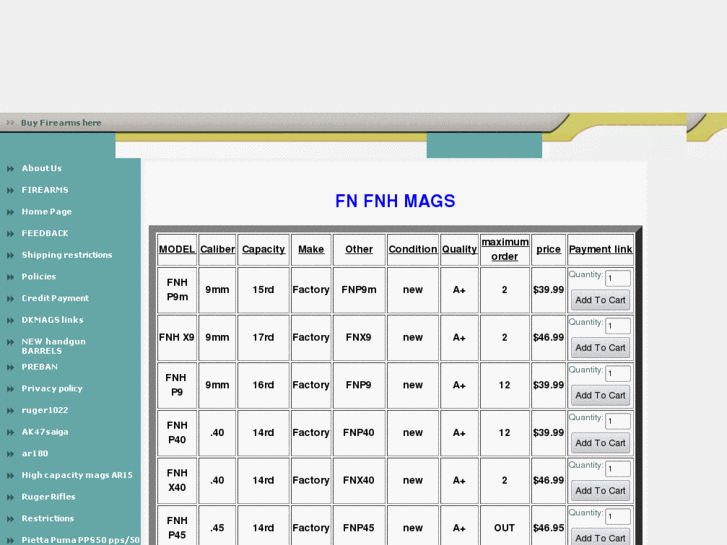Add FNH X40 magazine to cart

click(x=600, y=491)
